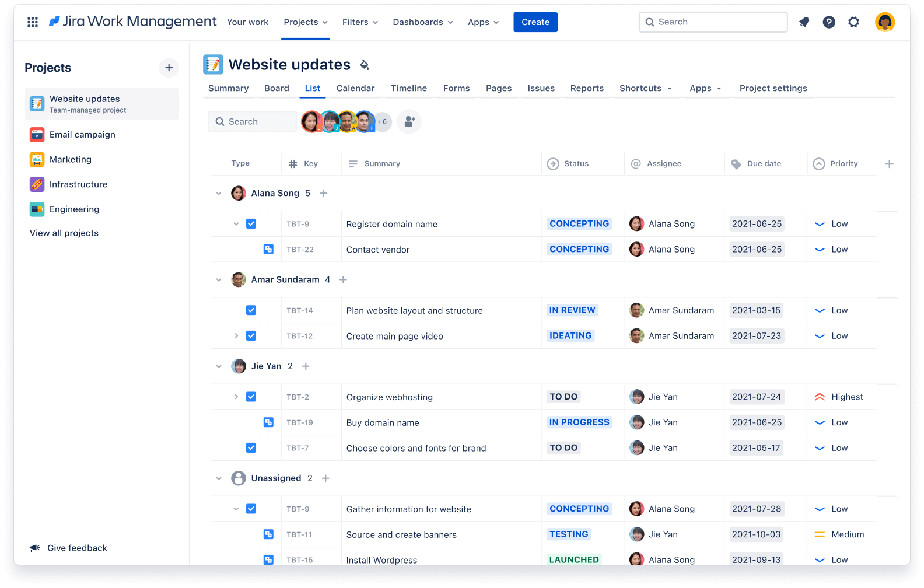The image size is (924, 588).
Task: Toggle checkbox for Choose colors and fonts
Action: 251,448
